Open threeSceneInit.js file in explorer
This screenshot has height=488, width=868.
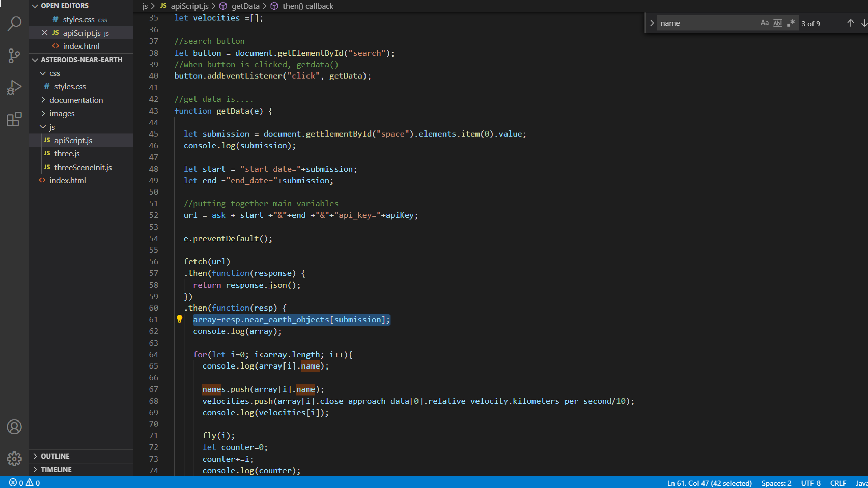tap(81, 167)
